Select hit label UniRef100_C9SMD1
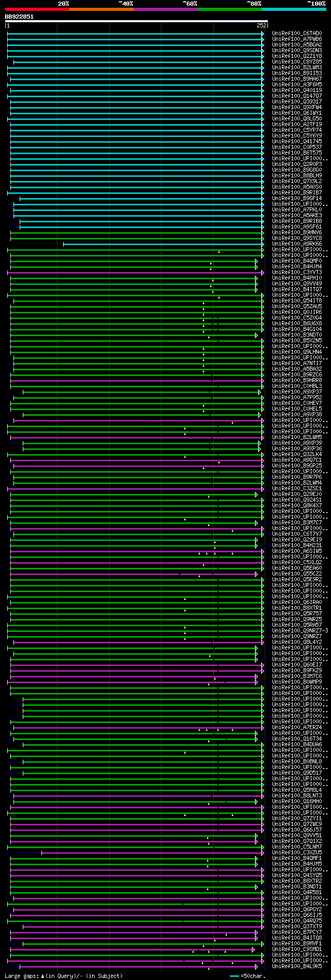 click(297, 949)
